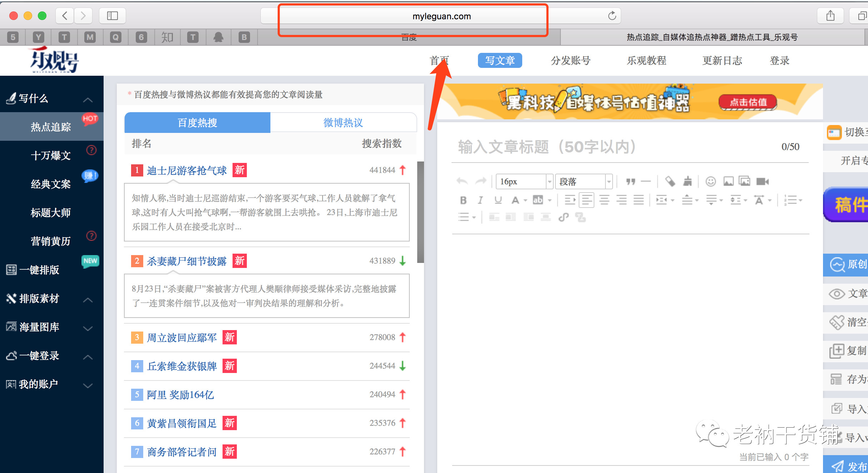Open hot topic 周立波回应鄢军
Viewport: 868px width, 473px height.
[x=182, y=338]
